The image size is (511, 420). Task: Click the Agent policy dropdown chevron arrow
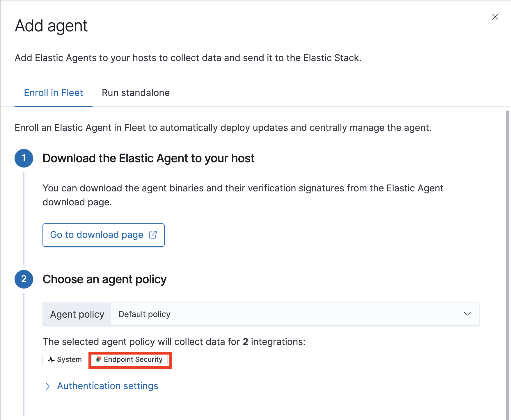467,314
